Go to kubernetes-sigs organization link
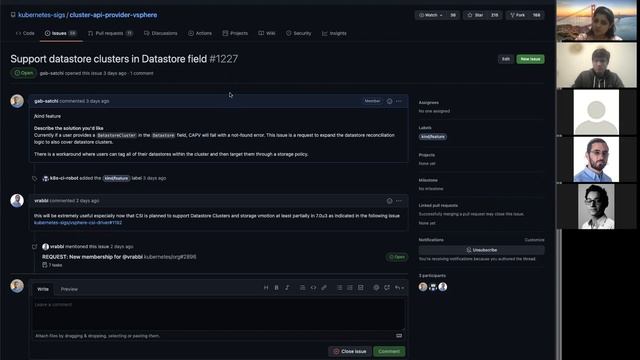Image resolution: width=640 pixels, height=360 pixels. [x=42, y=15]
